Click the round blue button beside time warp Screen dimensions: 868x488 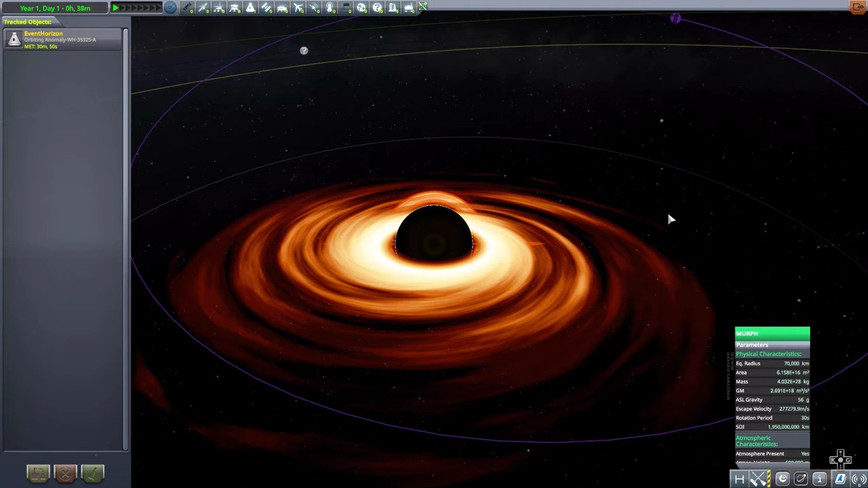(170, 8)
